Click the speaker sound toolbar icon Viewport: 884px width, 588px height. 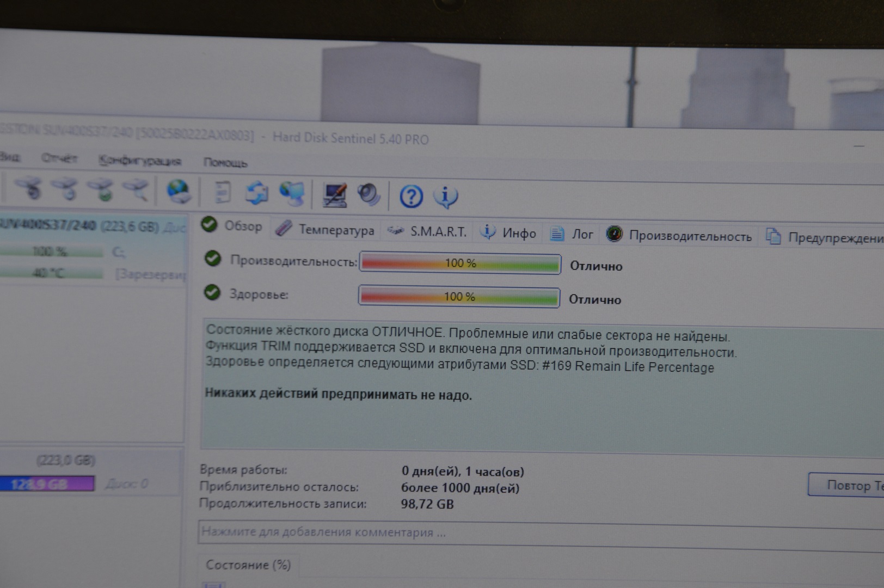(369, 195)
